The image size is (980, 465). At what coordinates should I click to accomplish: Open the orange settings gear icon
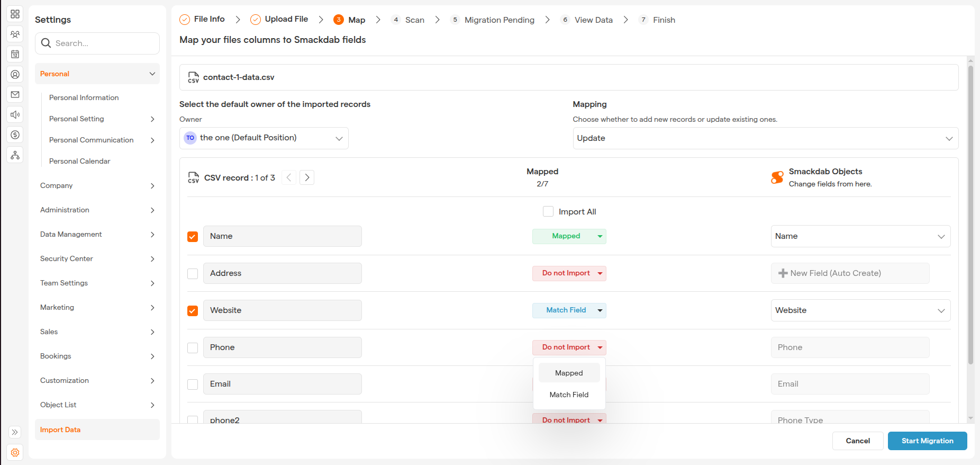[x=15, y=453]
